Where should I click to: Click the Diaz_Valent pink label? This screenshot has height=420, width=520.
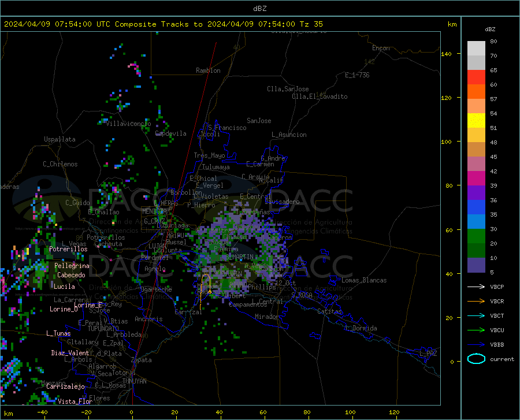tap(70, 353)
